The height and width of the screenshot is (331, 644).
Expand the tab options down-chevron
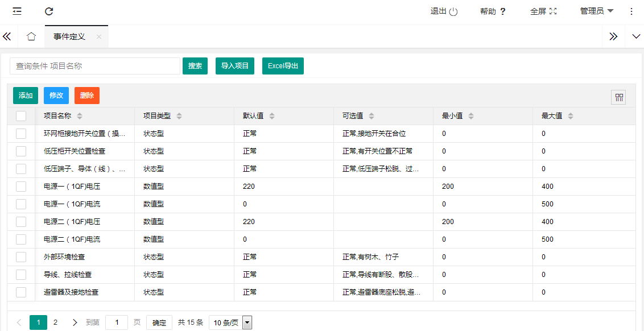pyautogui.click(x=636, y=36)
